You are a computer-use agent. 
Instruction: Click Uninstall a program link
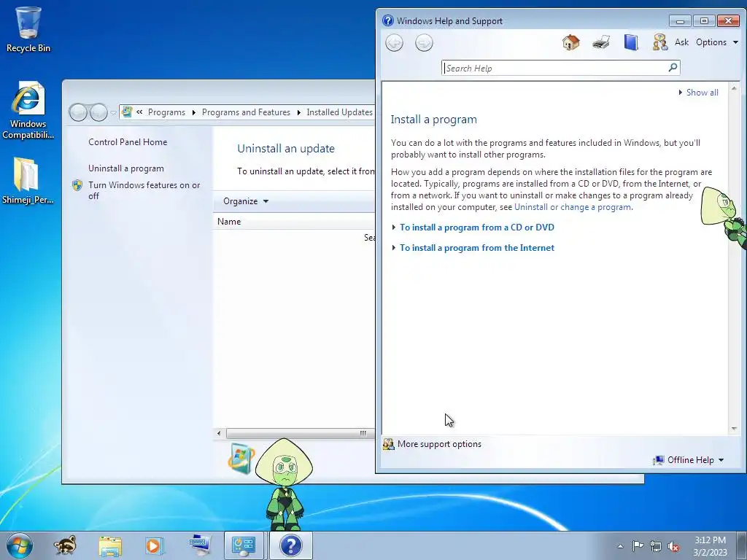pos(125,168)
